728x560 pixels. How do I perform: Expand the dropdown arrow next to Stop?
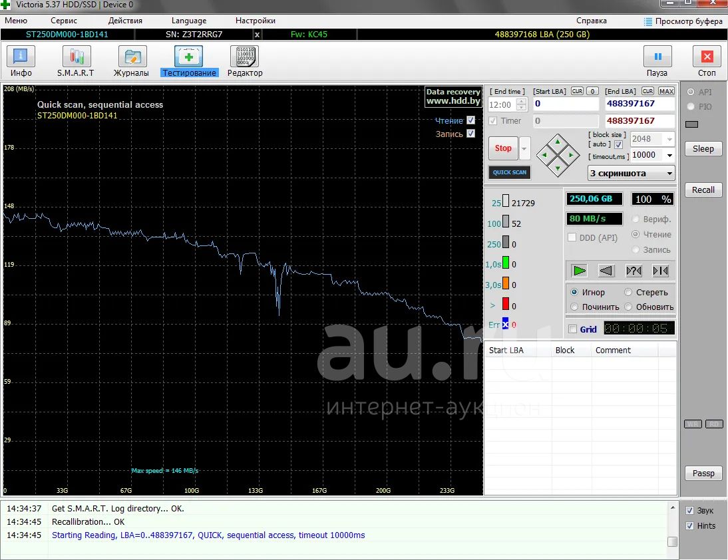[524, 148]
